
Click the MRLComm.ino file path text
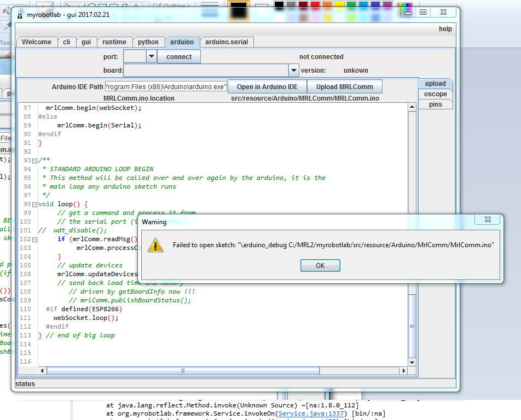click(305, 98)
